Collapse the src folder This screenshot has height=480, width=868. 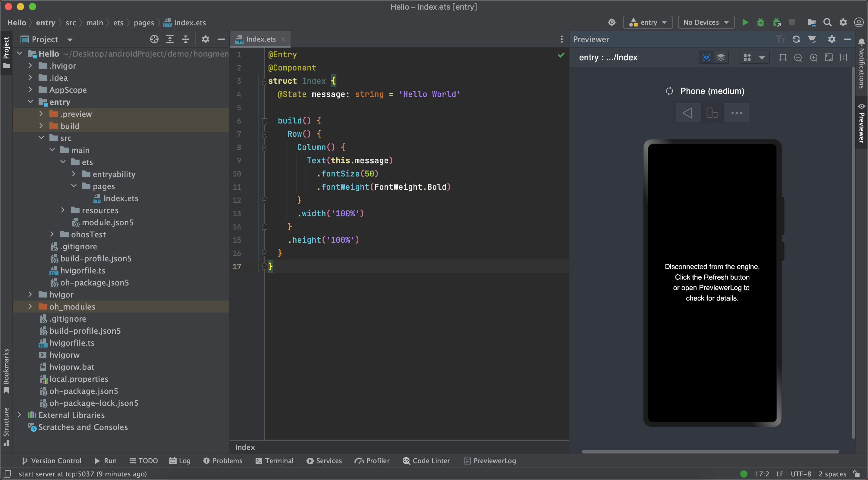41,138
